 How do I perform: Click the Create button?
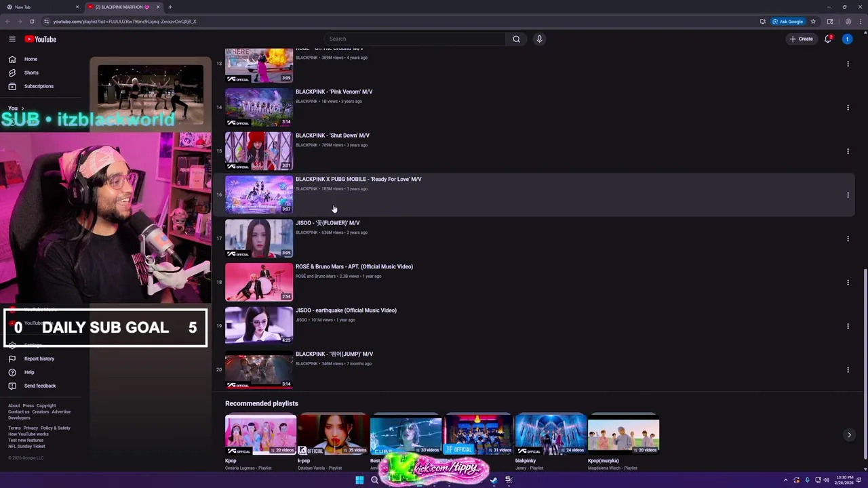801,39
